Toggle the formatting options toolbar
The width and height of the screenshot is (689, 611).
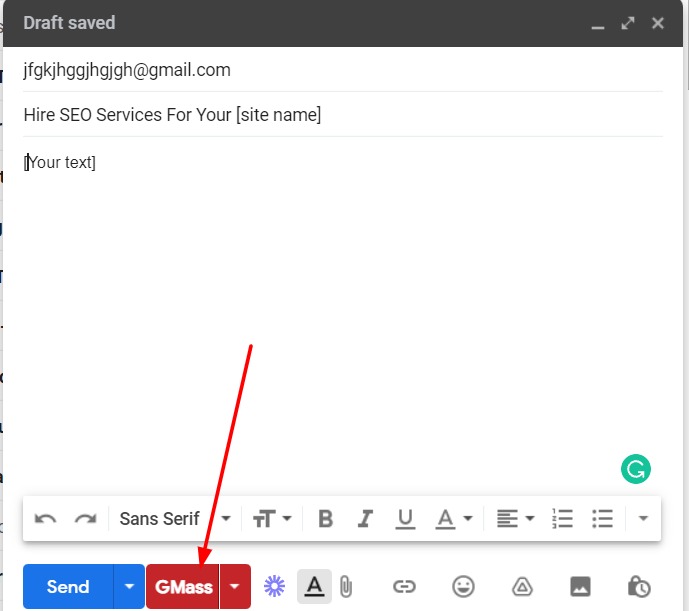click(x=315, y=586)
